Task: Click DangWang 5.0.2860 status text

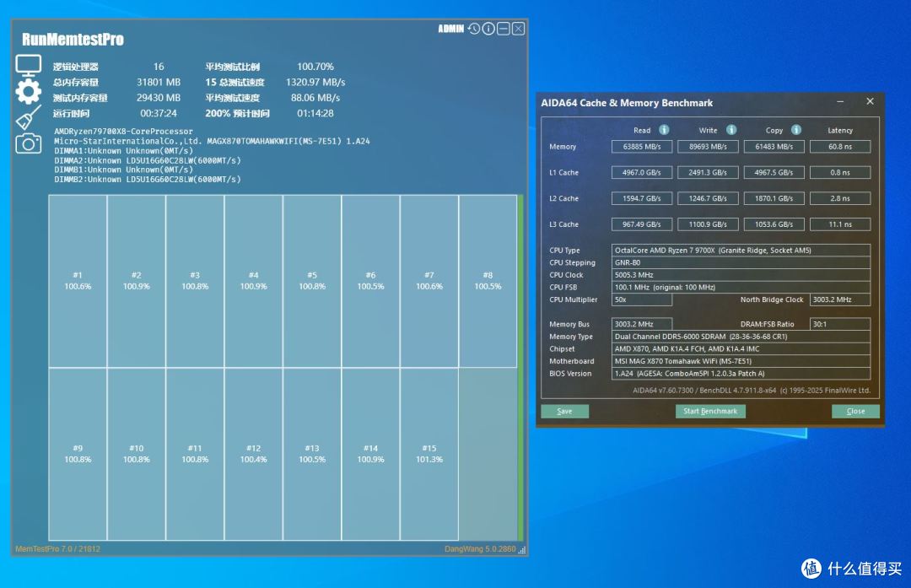Action: tap(480, 548)
